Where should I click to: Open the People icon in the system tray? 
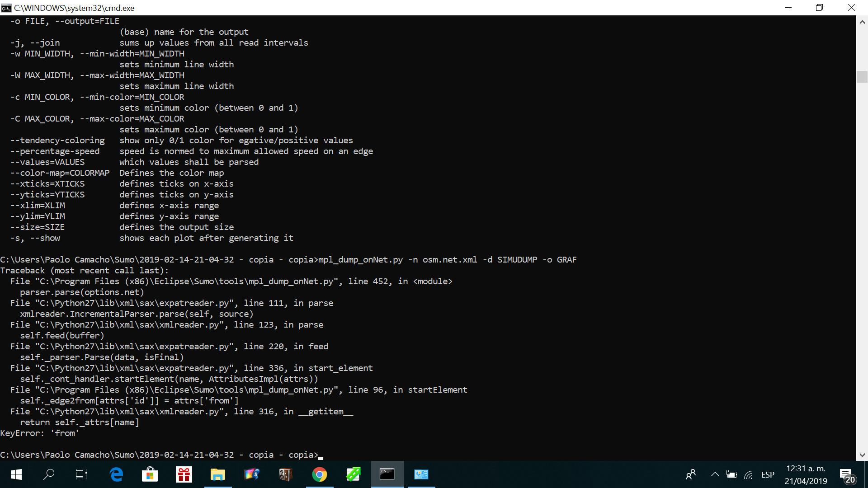coord(691,474)
